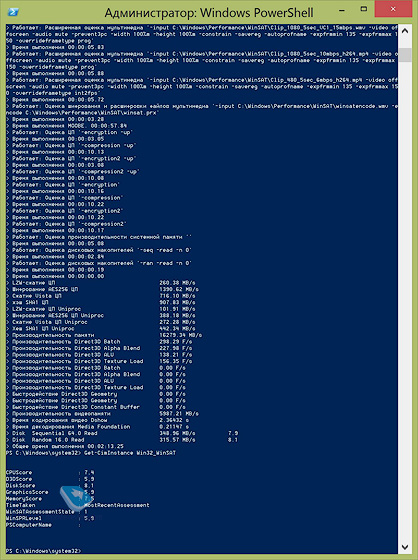Click the bottom PS C:\Windows\system32 prompt

pyautogui.click(x=43, y=551)
